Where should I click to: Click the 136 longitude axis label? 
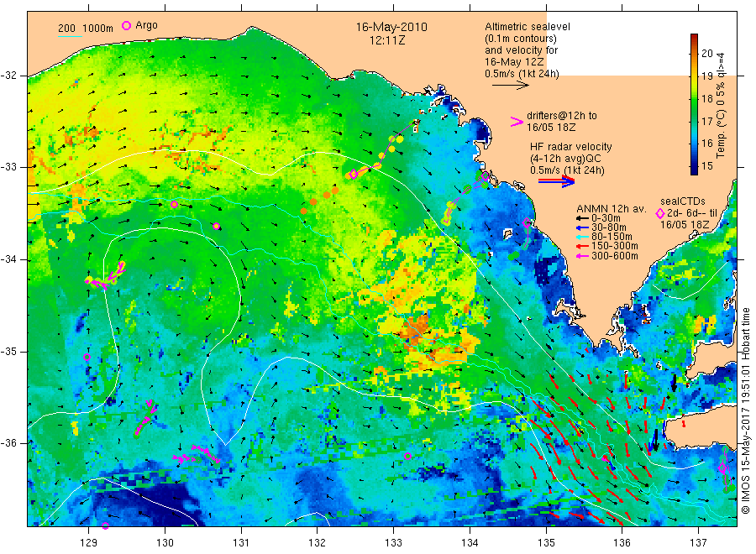(x=622, y=543)
